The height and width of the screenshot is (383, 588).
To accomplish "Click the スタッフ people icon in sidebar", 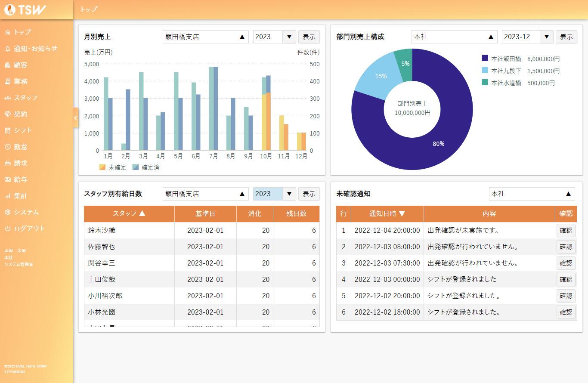I will point(7,98).
